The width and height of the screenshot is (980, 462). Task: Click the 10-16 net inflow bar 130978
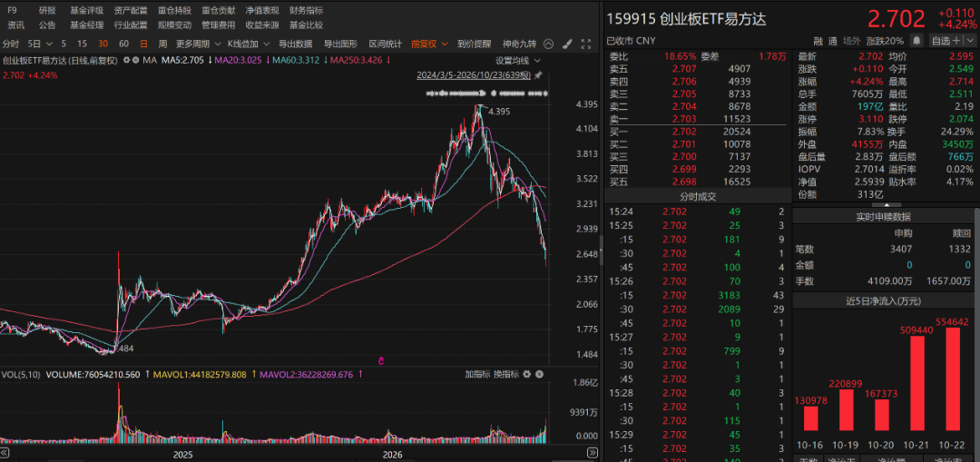[x=810, y=418]
